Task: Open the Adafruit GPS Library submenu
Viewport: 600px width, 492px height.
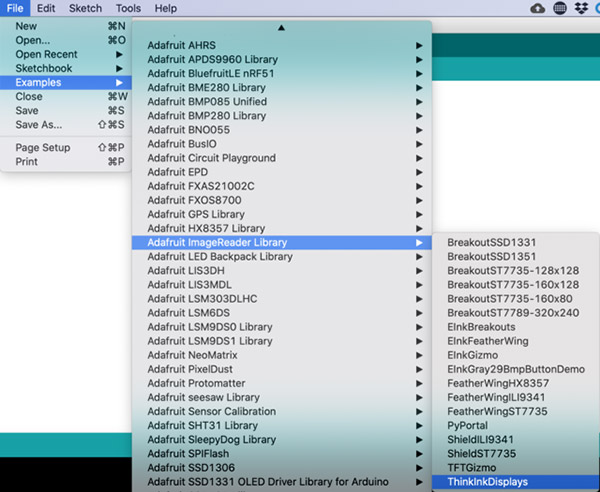Action: (x=282, y=214)
